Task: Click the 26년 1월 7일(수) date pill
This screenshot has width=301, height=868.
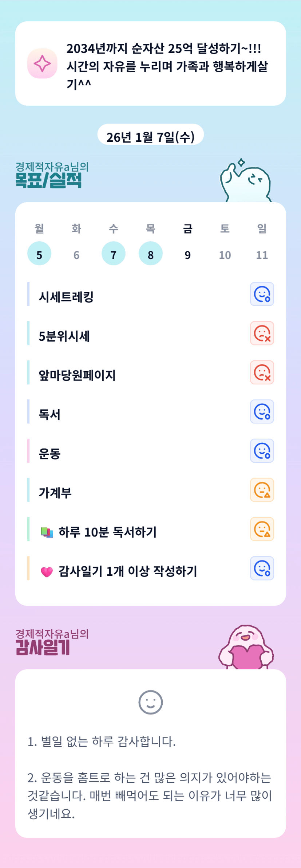Action: point(150,136)
